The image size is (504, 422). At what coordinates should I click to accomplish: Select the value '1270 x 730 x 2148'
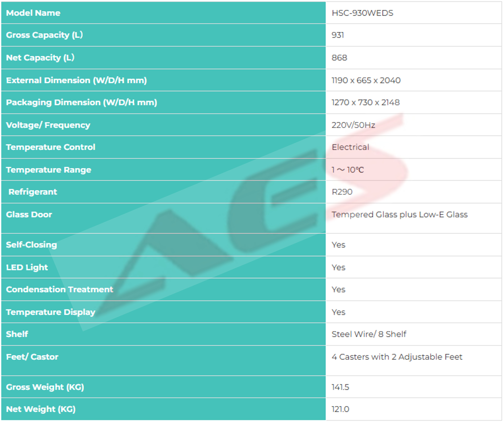365,102
